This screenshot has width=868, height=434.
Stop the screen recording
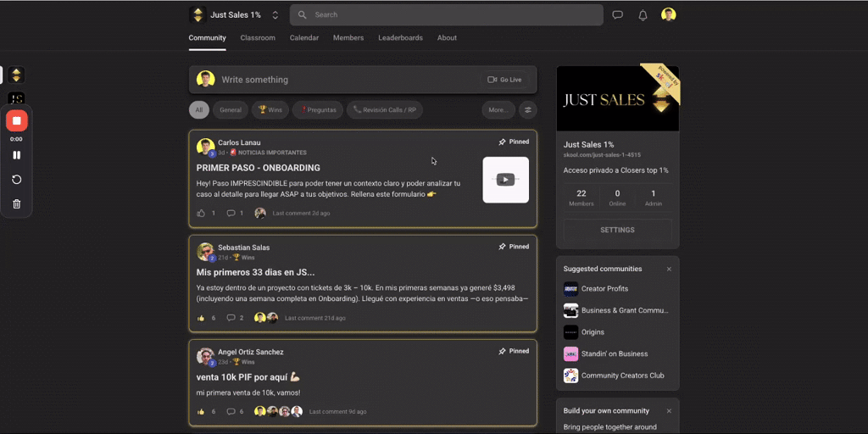[x=17, y=120]
